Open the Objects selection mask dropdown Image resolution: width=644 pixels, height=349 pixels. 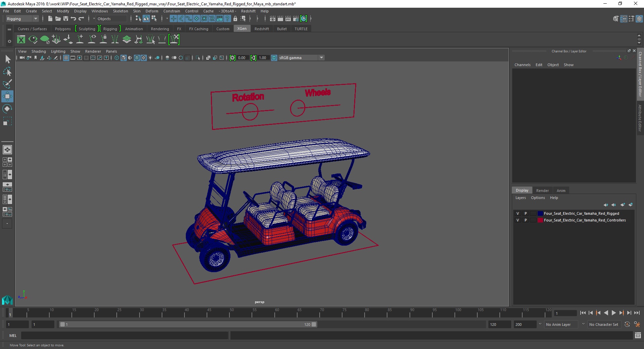click(112, 19)
